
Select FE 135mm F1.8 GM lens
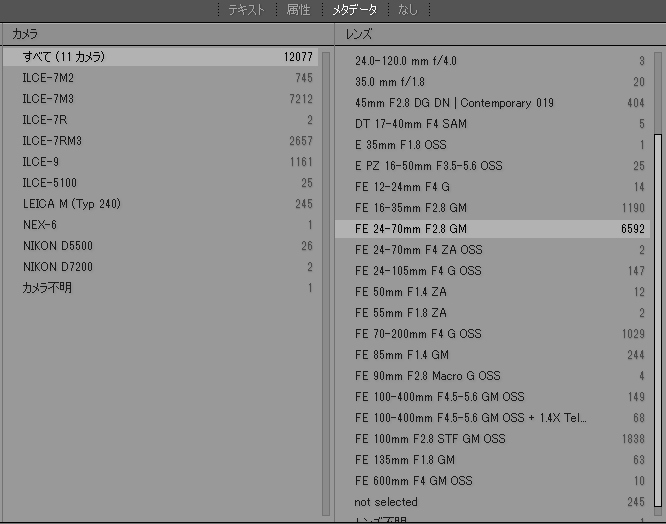click(493, 460)
